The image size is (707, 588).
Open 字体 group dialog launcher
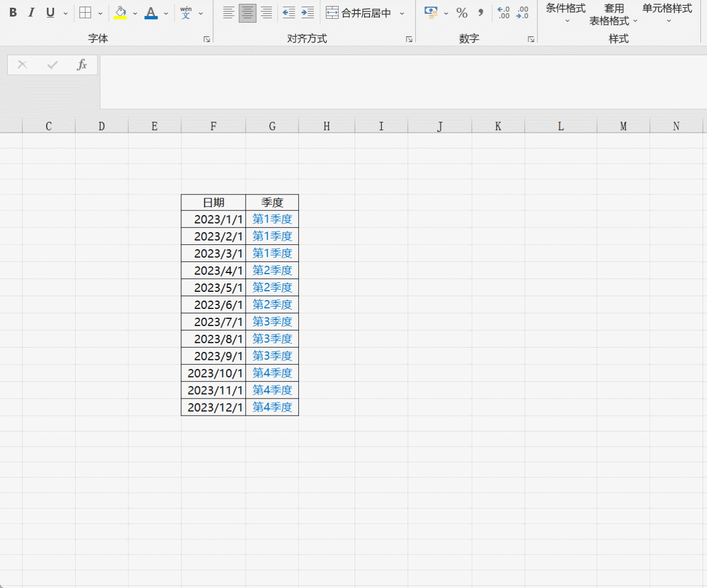[207, 39]
